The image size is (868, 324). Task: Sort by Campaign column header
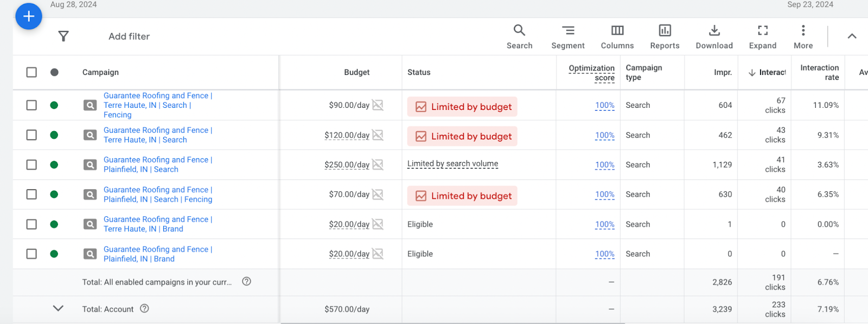(x=100, y=72)
